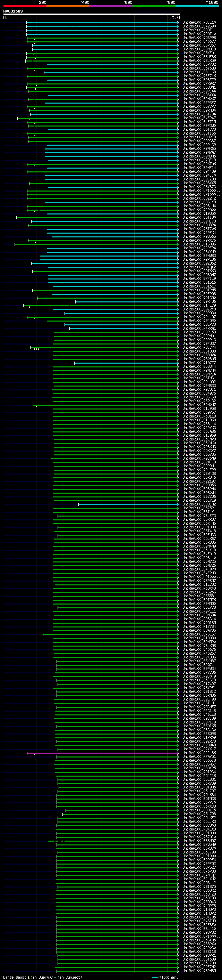Open hit UniRef100_A8JE10
This screenshot has width=222, height=980.
(199, 23)
